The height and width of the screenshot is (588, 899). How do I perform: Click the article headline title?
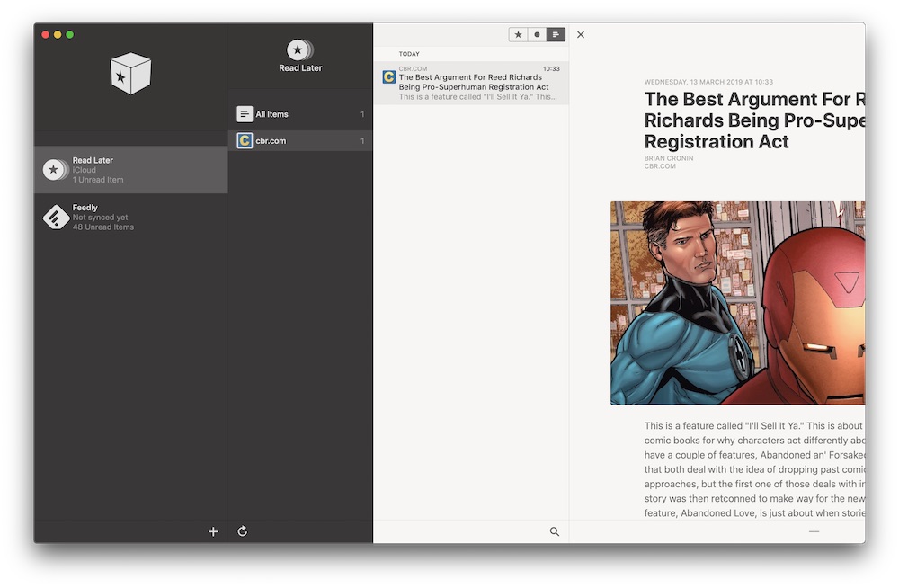[754, 120]
